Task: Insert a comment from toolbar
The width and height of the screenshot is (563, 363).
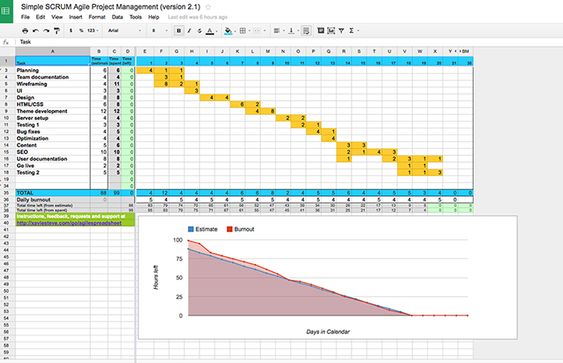Action: coord(321,31)
